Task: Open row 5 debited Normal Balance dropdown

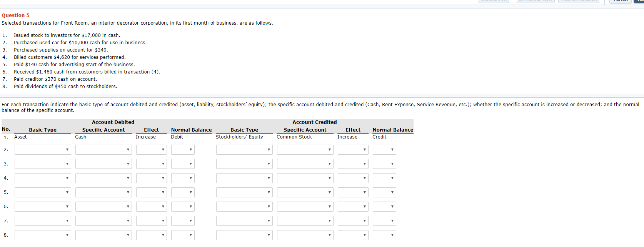Action: pyautogui.click(x=183, y=192)
